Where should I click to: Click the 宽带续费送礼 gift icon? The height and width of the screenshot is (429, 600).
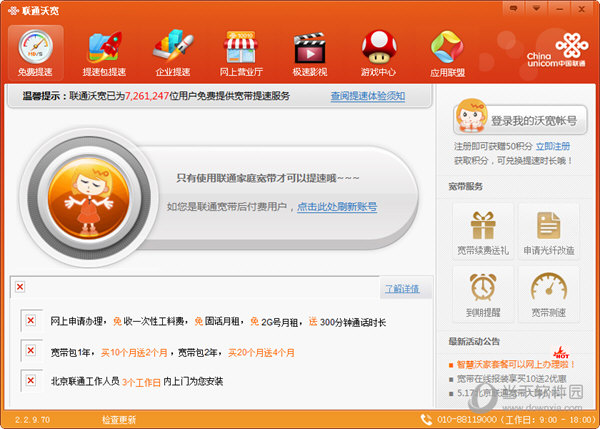(483, 232)
